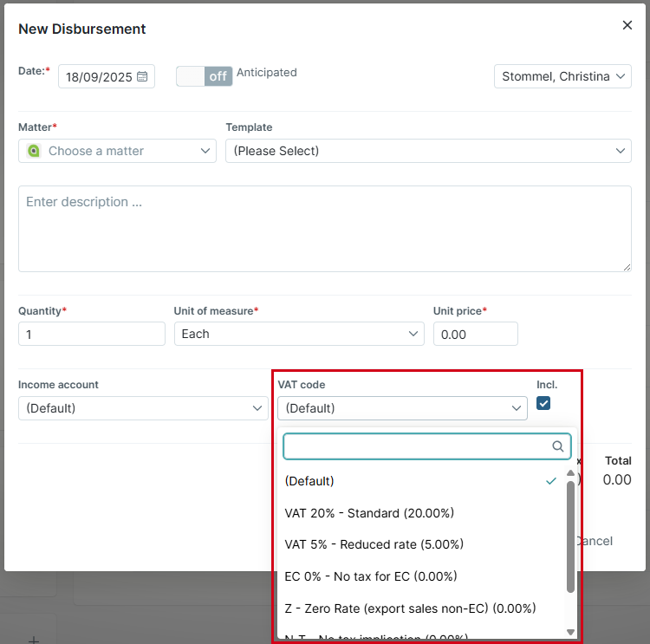The image size is (650, 644).
Task: Click the description text area
Action: tap(325, 229)
